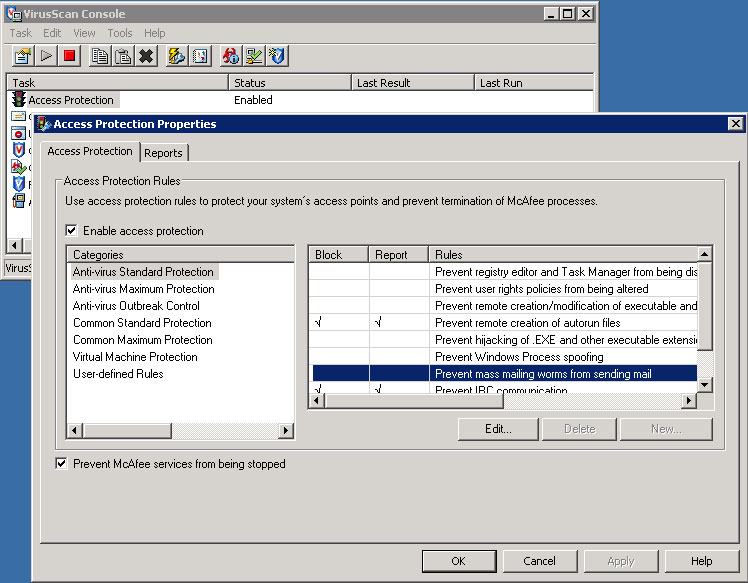Screen dimensions: 748x583
Task: Click rules list scroll up arrow
Action: pyautogui.click(x=705, y=254)
